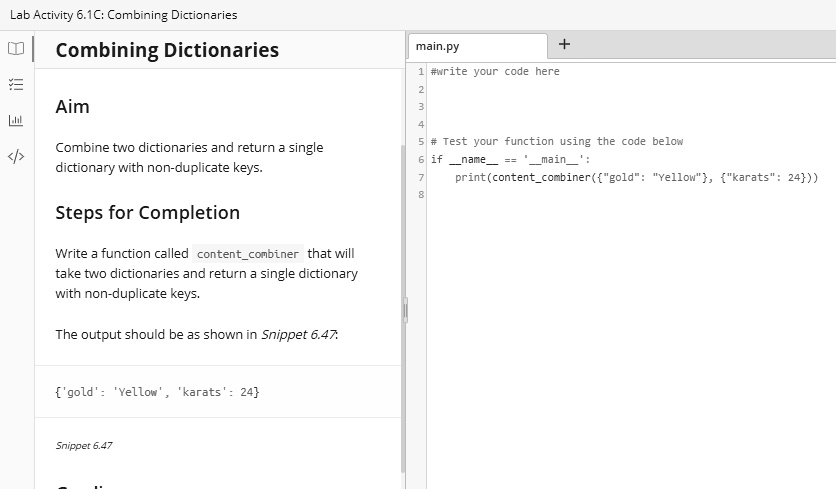
Task: Add a new file tab with plus icon
Action: point(564,44)
